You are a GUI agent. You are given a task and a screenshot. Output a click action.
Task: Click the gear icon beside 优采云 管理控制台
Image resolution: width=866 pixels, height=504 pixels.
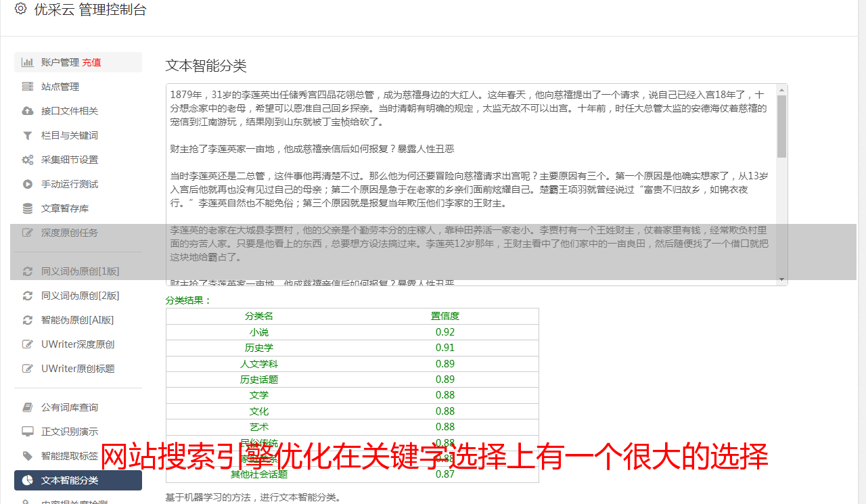tap(20, 9)
